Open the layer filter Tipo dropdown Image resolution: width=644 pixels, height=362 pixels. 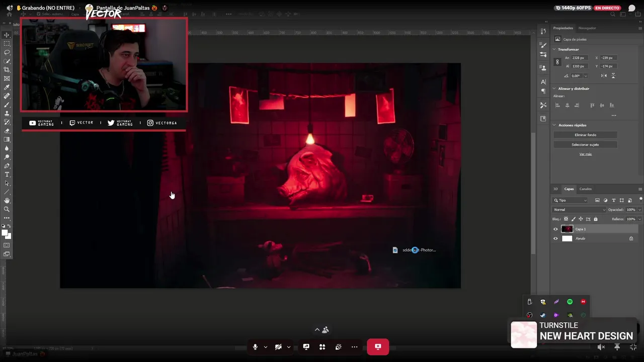[x=571, y=200]
